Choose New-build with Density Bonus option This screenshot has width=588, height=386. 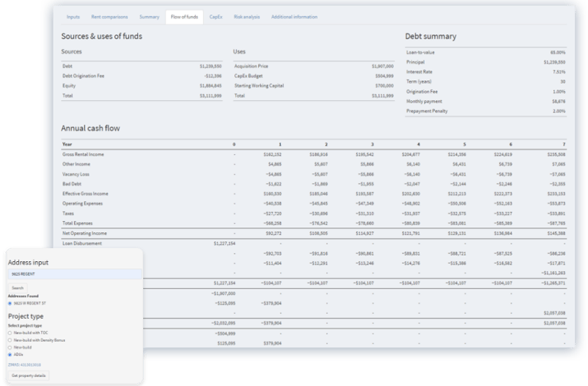pos(10,340)
